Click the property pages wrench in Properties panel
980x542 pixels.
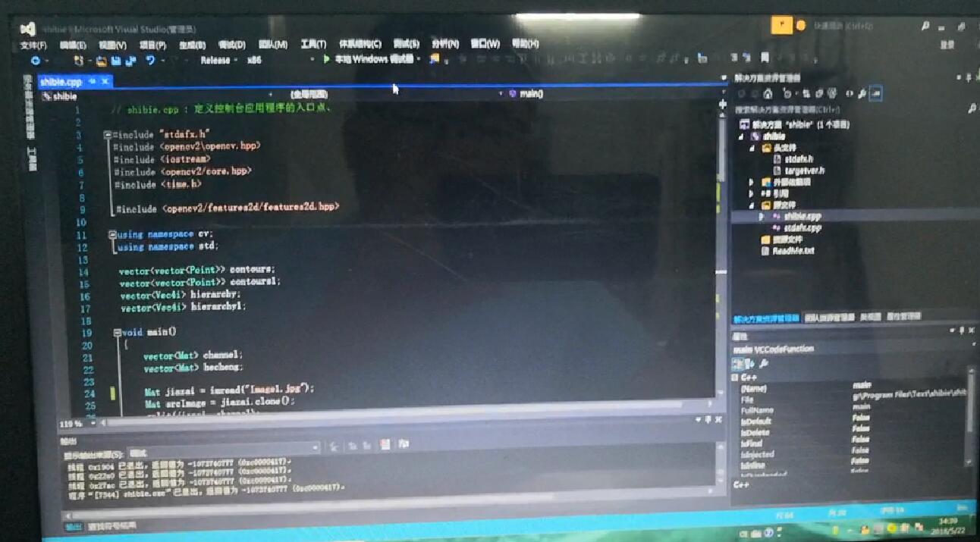tap(764, 364)
